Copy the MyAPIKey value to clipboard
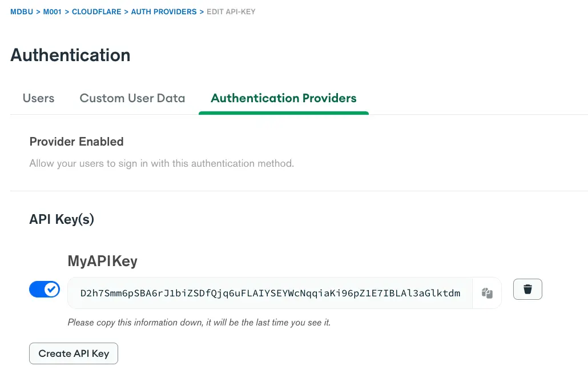Viewport: 588px width, 378px height. (x=487, y=292)
